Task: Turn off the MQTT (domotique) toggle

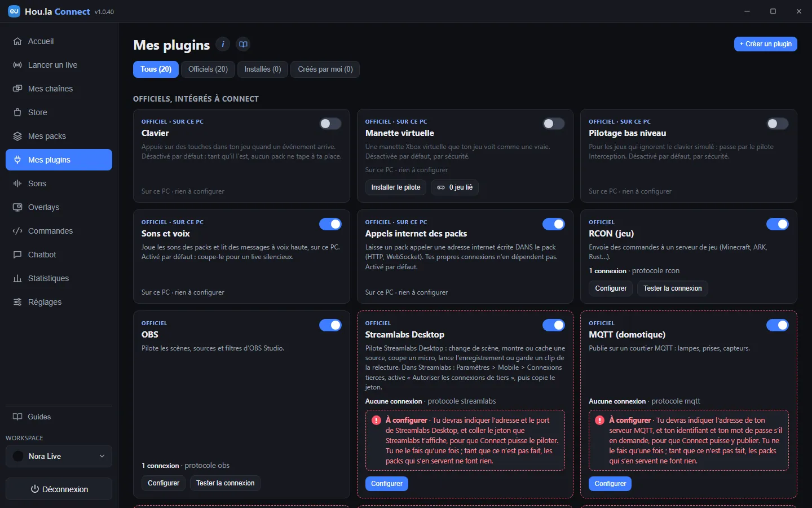Action: click(x=778, y=325)
